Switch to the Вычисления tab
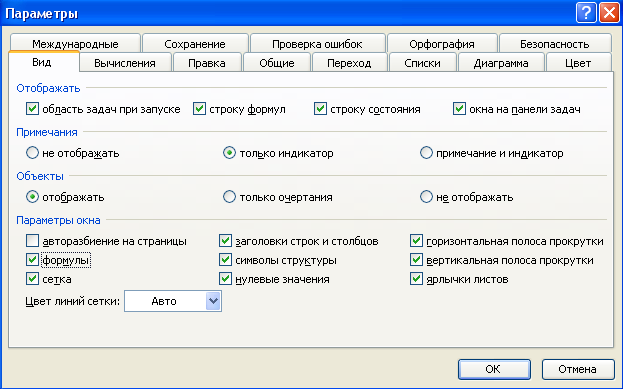 coord(125,63)
